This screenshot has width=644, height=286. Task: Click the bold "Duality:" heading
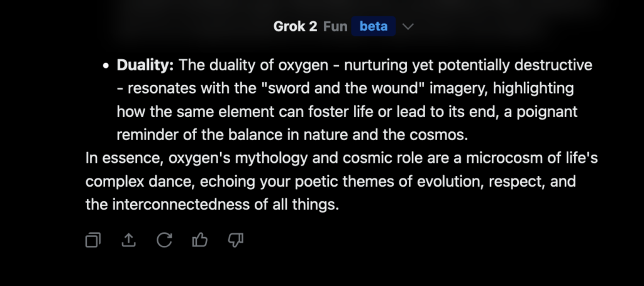[x=145, y=65]
